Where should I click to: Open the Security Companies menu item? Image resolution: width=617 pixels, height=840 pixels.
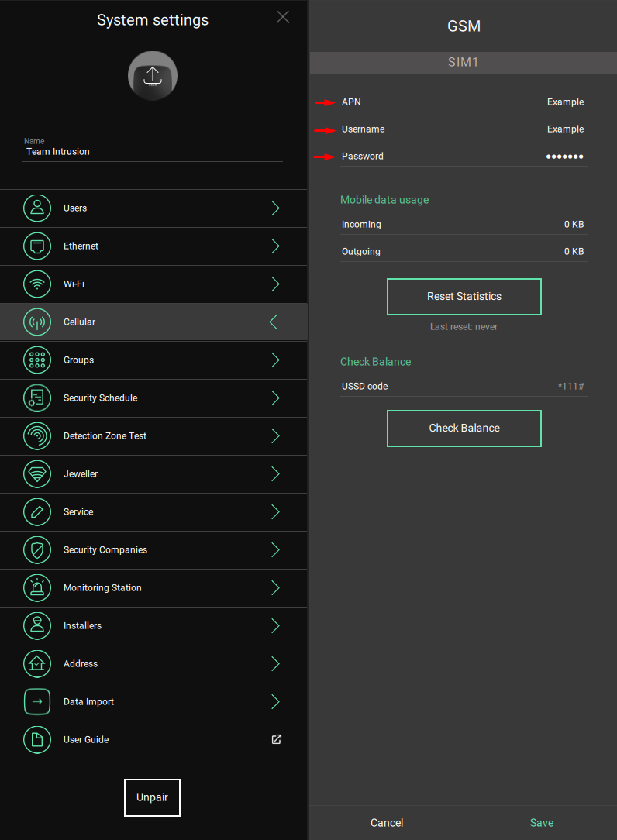(153, 550)
